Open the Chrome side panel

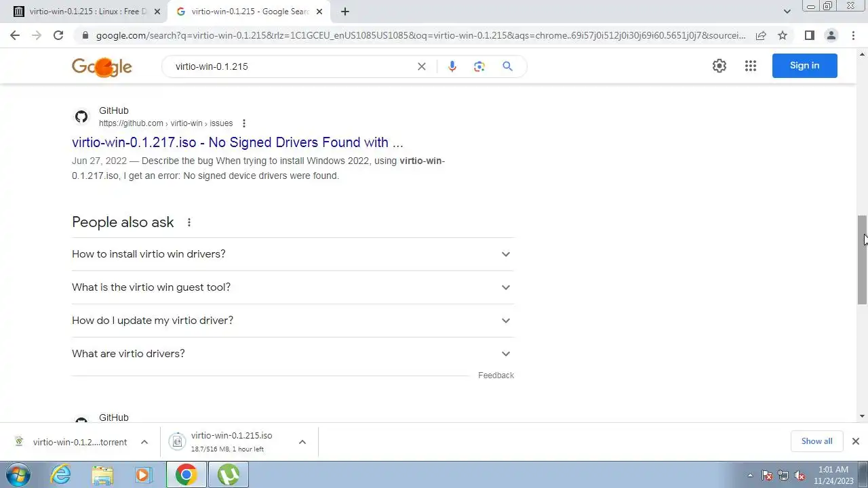click(809, 35)
